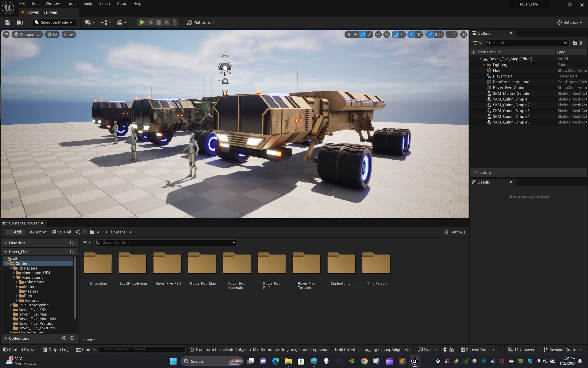Screen dimensions: 588x368
Task: Add new collection plus icon
Action: [64, 339]
